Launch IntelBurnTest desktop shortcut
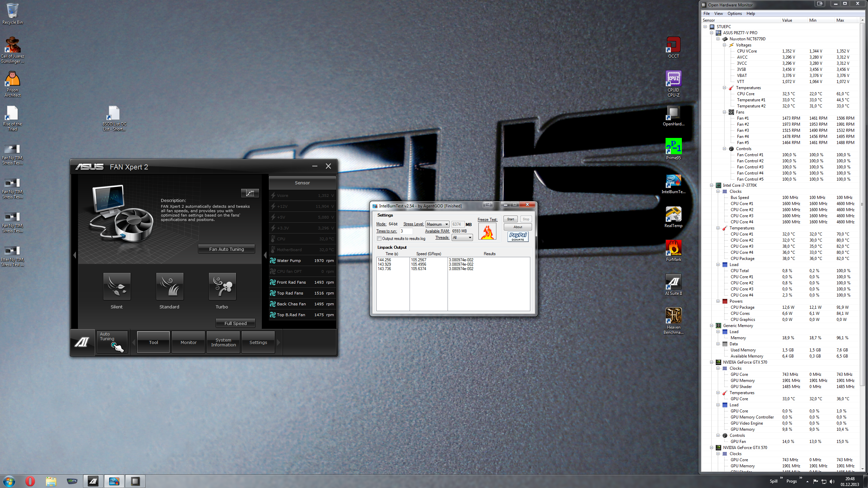The height and width of the screenshot is (488, 868). (x=673, y=183)
